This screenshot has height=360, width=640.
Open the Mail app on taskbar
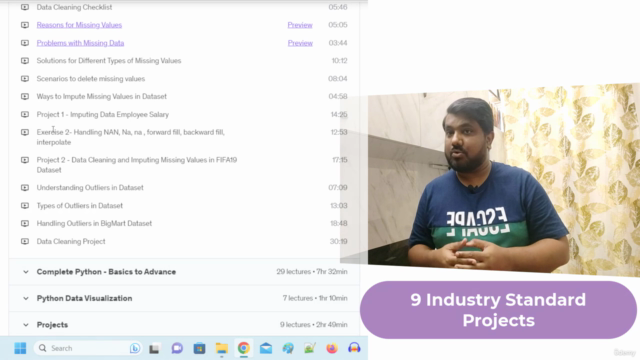tap(266, 348)
